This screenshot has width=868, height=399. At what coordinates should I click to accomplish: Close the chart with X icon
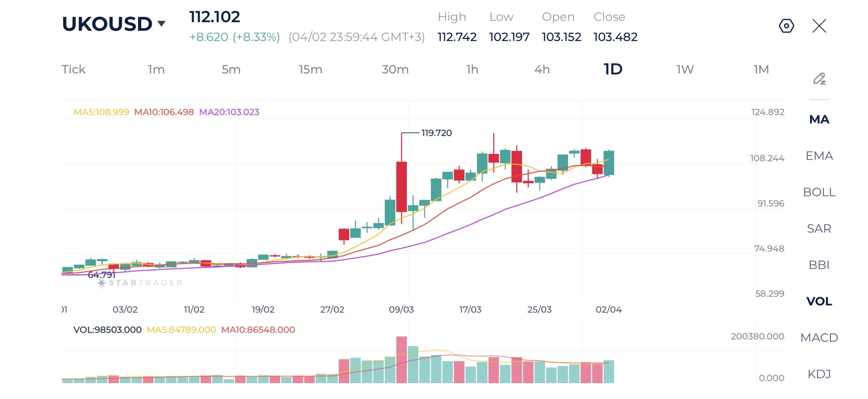point(819,26)
